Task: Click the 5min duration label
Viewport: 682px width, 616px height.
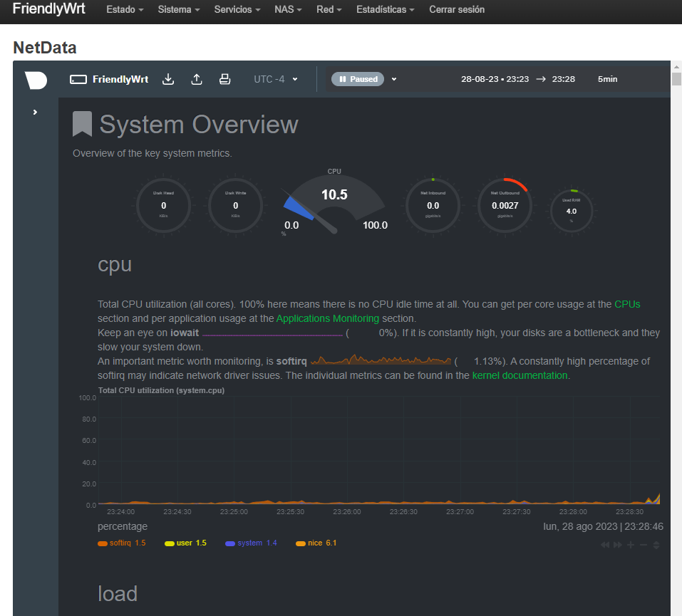Action: 607,79
